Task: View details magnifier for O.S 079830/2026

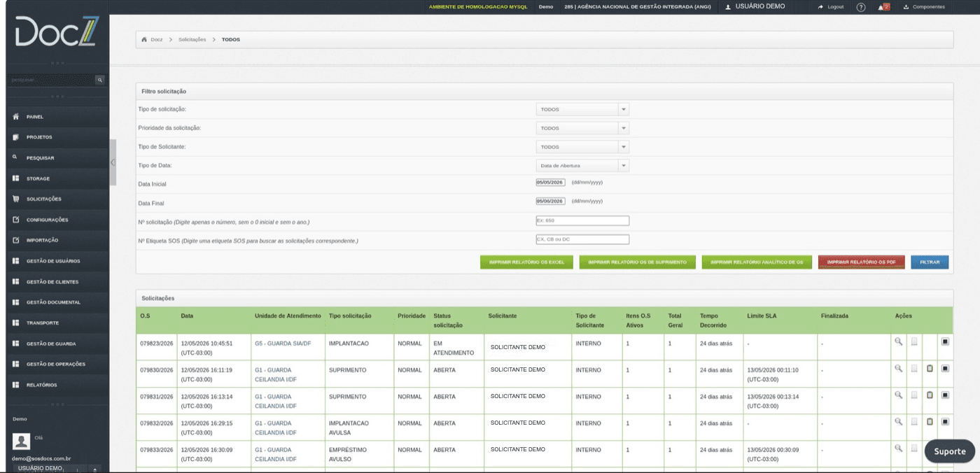Action: (x=899, y=368)
